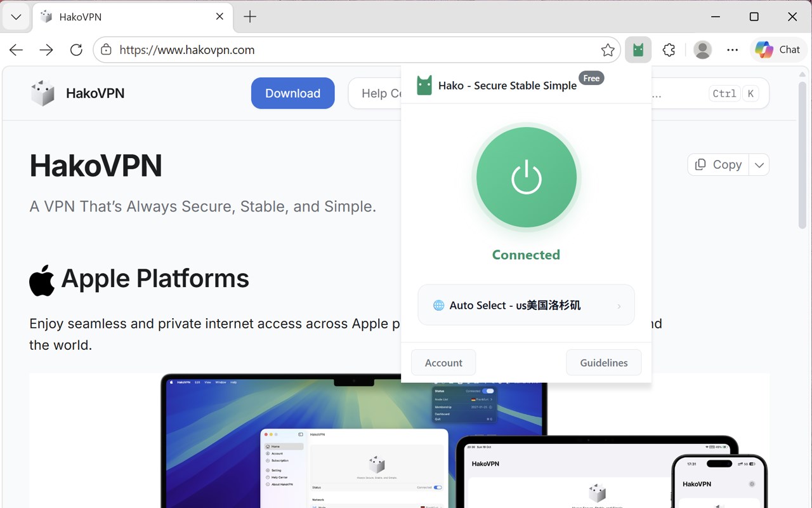Image resolution: width=812 pixels, height=508 pixels.
Task: Go back to the previous page
Action: (x=16, y=50)
